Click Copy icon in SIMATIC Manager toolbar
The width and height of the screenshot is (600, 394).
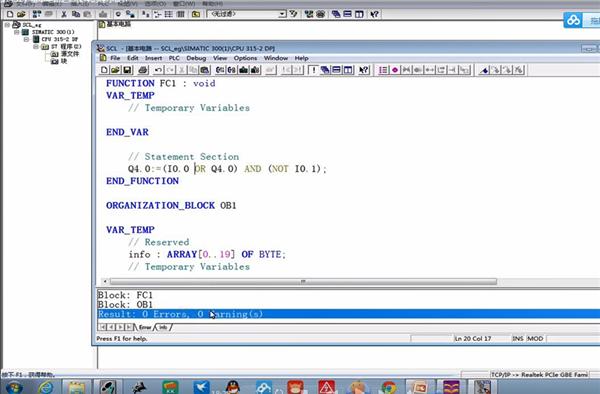pyautogui.click(x=76, y=14)
